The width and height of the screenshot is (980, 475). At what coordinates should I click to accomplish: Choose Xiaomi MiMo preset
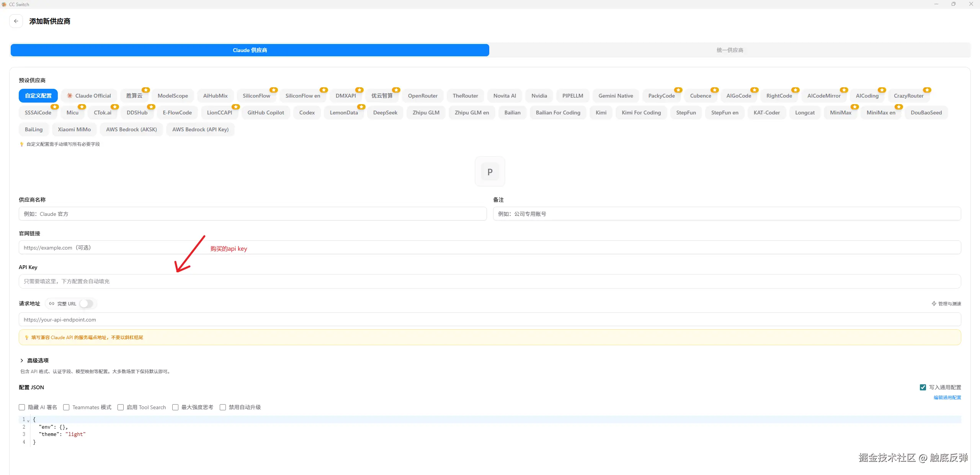pos(74,129)
